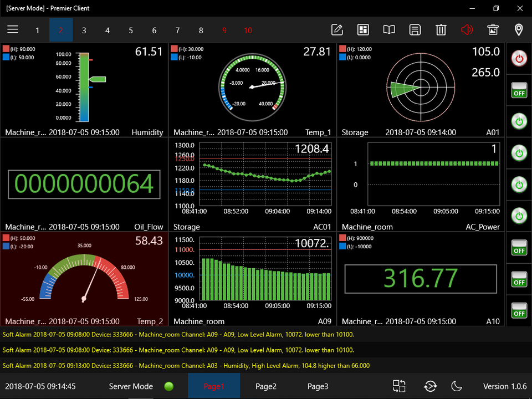Click the swap layout squares icon
The height and width of the screenshot is (399, 532).
[400, 386]
